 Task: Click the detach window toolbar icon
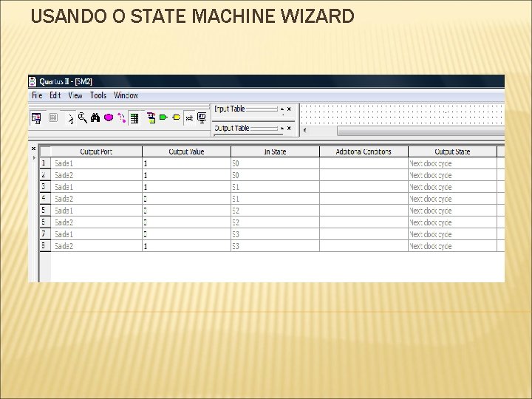click(x=36, y=118)
